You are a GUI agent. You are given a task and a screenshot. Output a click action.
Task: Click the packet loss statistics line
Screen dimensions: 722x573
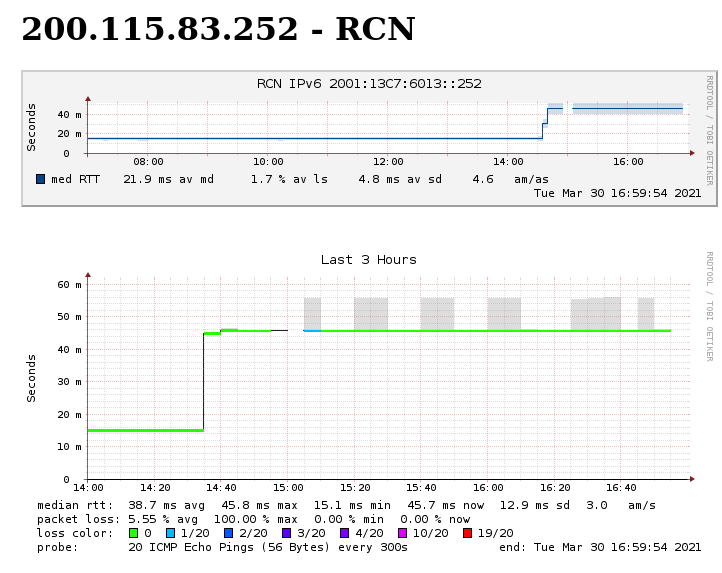click(254, 519)
